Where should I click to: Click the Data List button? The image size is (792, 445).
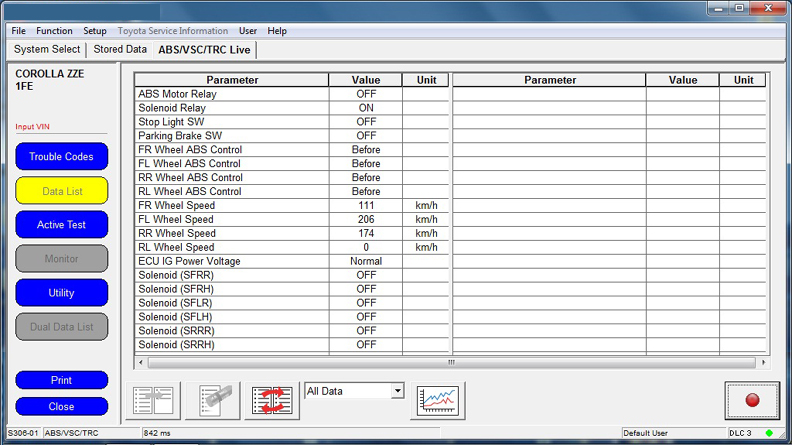[62, 191]
